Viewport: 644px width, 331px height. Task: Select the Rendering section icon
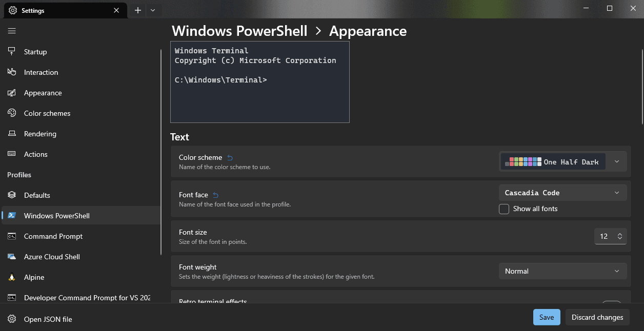tap(11, 133)
